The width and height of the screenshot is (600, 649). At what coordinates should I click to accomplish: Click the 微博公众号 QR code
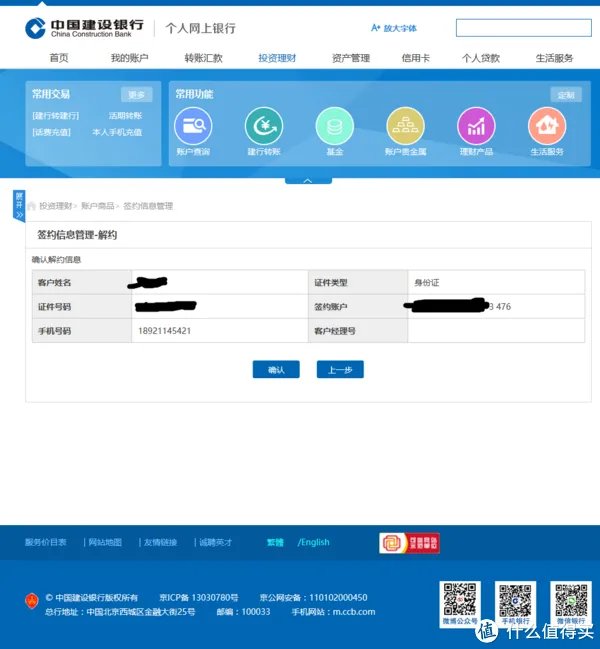(x=460, y=599)
